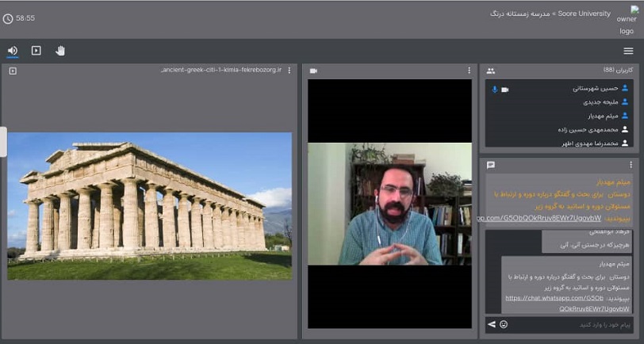Click the chat message هرچیزکه درجستن آنی، آنی
Viewport: 644px width, 344px height.
(594, 245)
